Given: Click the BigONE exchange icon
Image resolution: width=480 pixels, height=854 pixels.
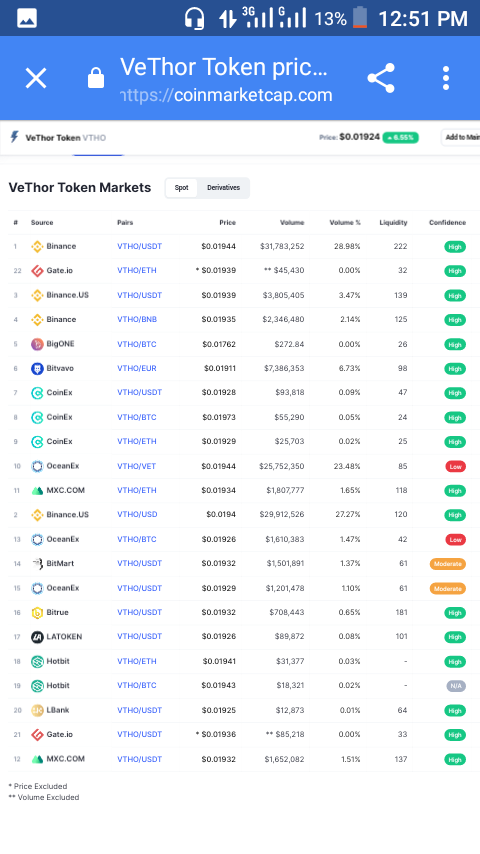Looking at the screenshot, I should pos(37,344).
